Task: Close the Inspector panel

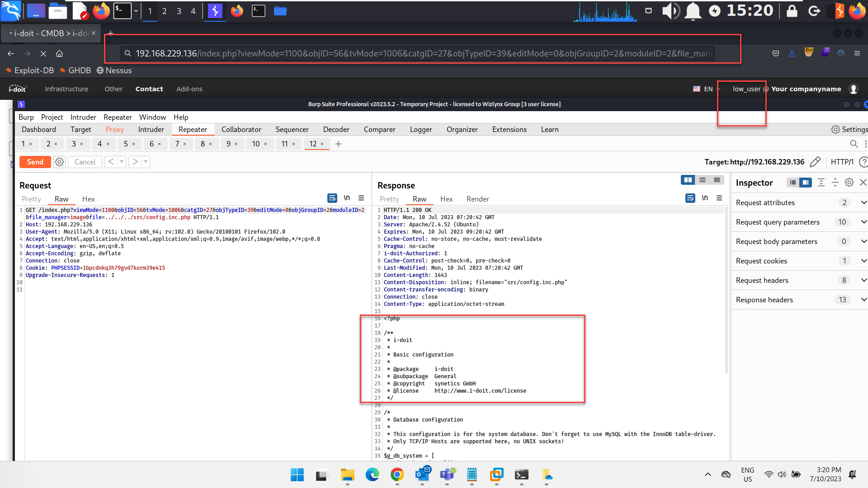Action: click(863, 183)
